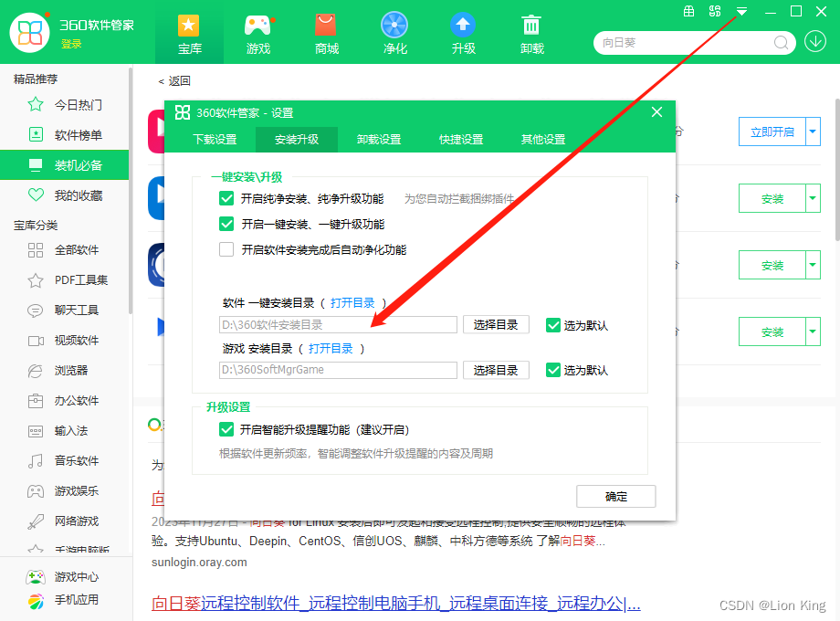
Task: Open the main menu triangle in title bar
Action: click(x=741, y=11)
